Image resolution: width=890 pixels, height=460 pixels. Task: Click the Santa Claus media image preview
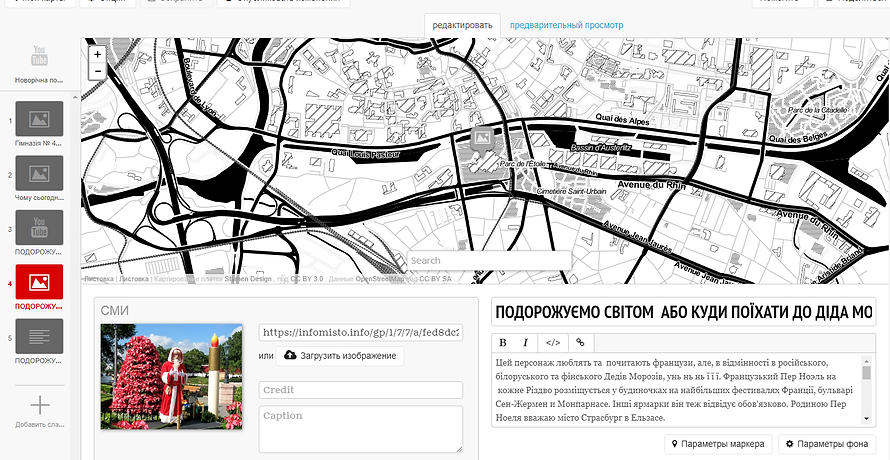click(171, 377)
